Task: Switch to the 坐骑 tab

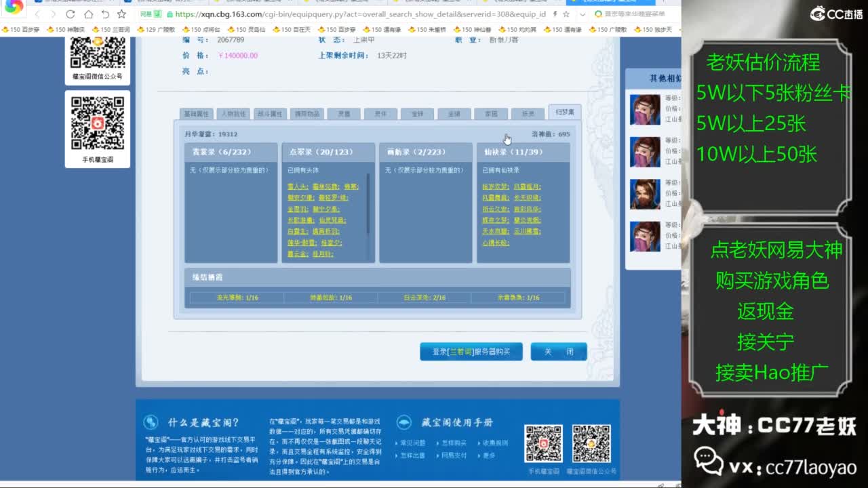Action: [454, 114]
